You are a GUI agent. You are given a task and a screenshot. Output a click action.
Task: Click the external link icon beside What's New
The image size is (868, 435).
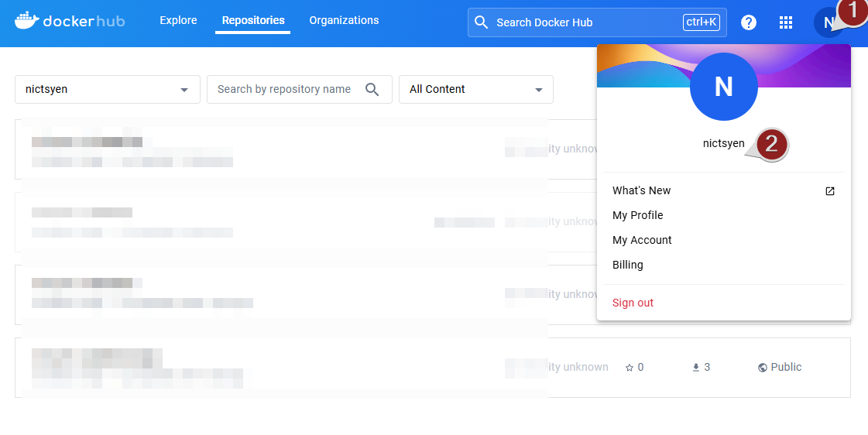click(829, 191)
